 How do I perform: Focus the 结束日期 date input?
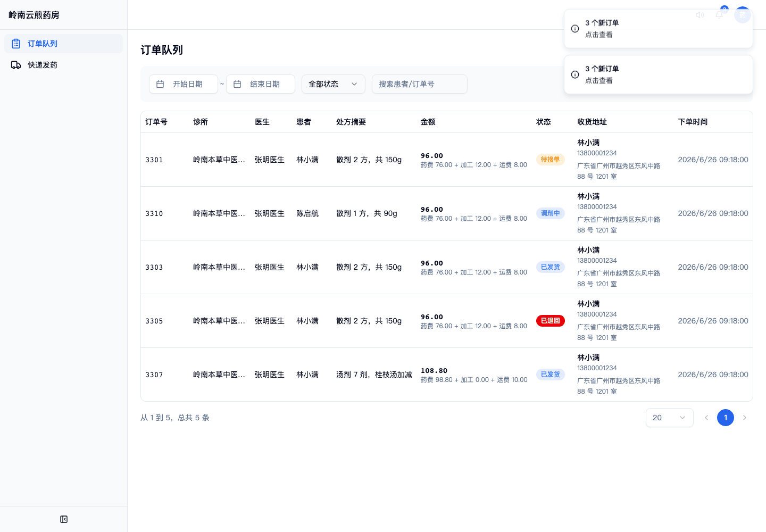(x=261, y=84)
